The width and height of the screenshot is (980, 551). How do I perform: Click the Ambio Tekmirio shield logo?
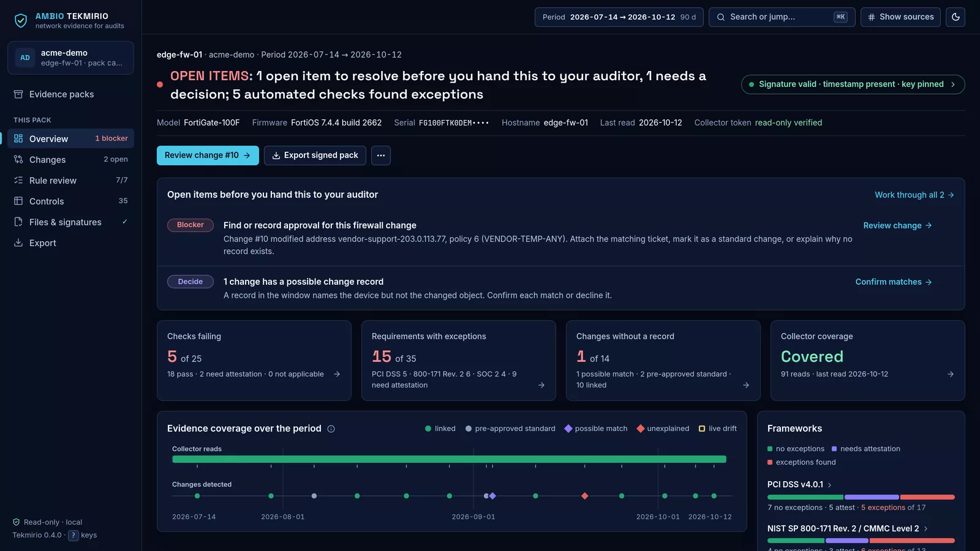pyautogui.click(x=21, y=21)
